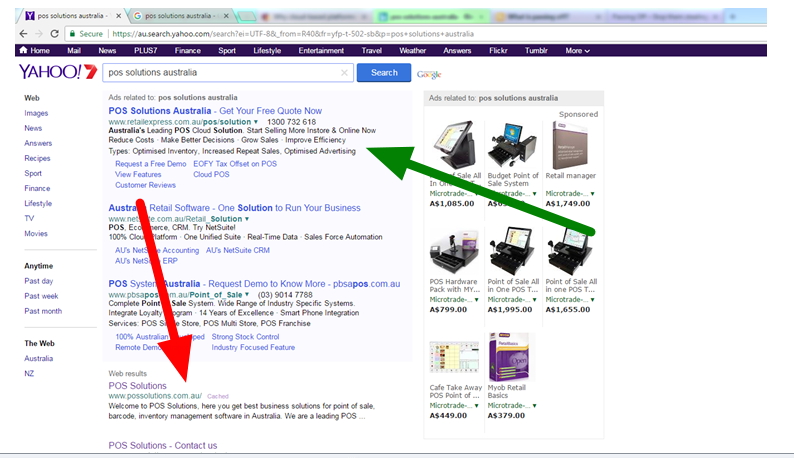The height and width of the screenshot is (458, 794).
Task: Open Weather in Yahoo navbar
Action: (x=412, y=51)
